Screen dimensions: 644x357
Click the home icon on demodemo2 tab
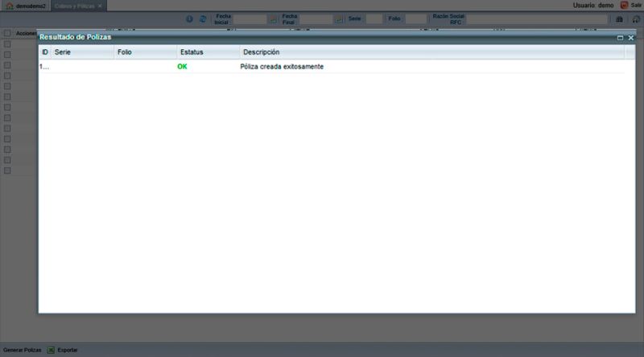click(x=10, y=6)
